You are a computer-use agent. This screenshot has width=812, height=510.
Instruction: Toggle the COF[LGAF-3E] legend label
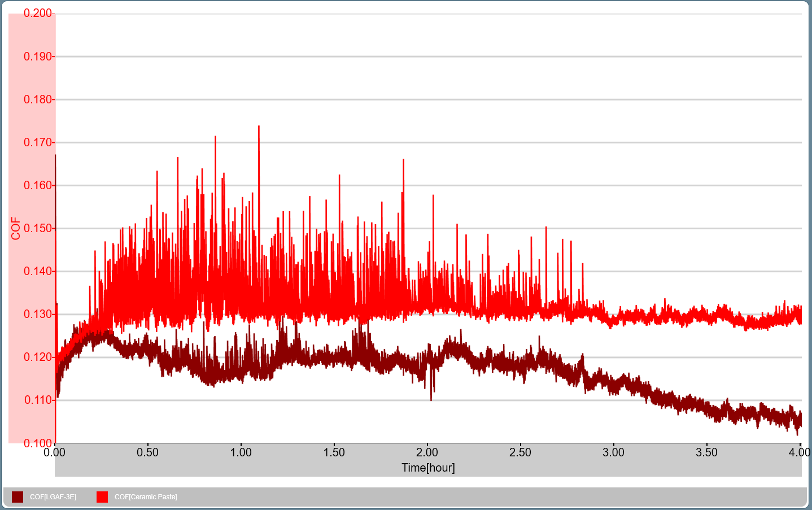click(x=53, y=497)
